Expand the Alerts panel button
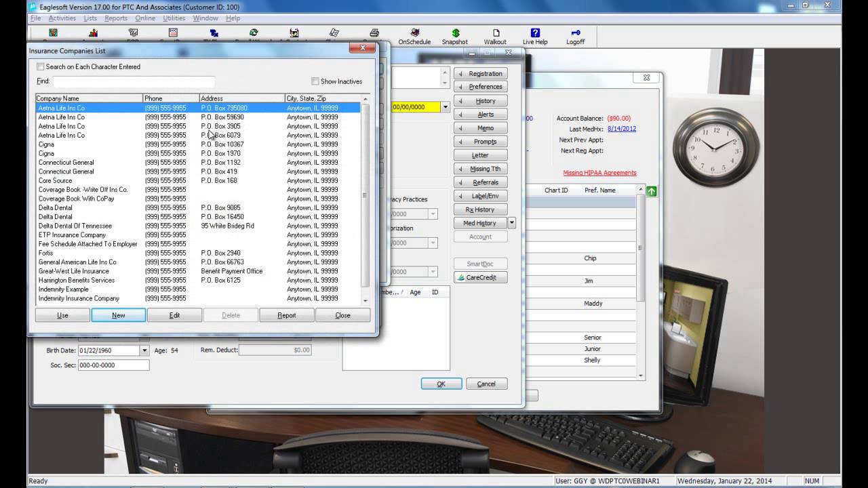This screenshot has height=488, width=868. pyautogui.click(x=481, y=115)
